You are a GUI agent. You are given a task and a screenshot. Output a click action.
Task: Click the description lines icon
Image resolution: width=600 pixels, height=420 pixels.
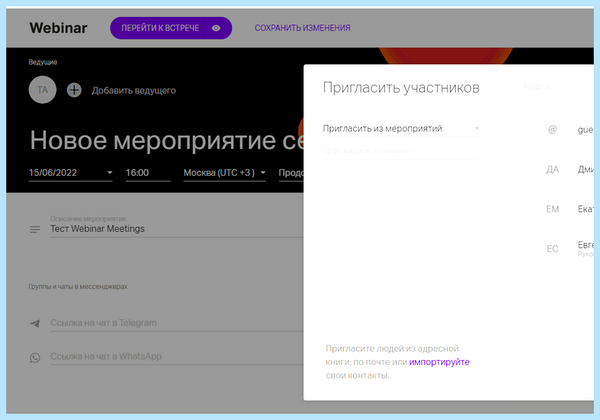tap(35, 230)
